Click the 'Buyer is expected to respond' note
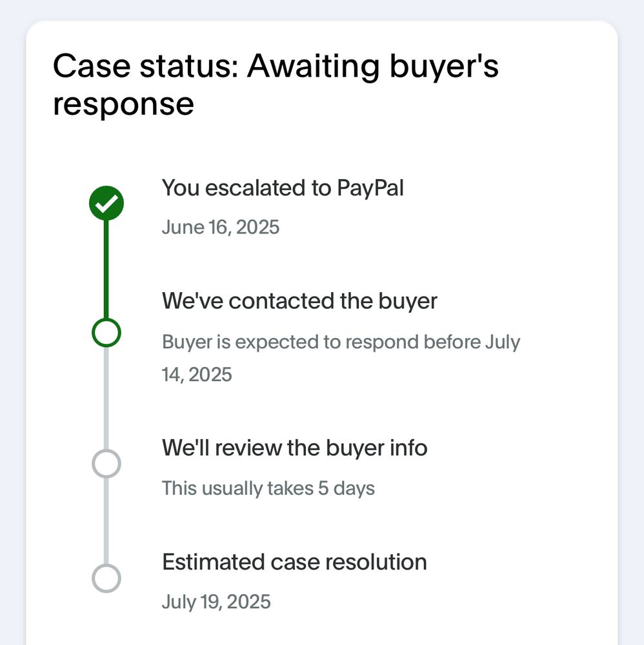Viewport: 644px width, 645px height. (x=341, y=341)
